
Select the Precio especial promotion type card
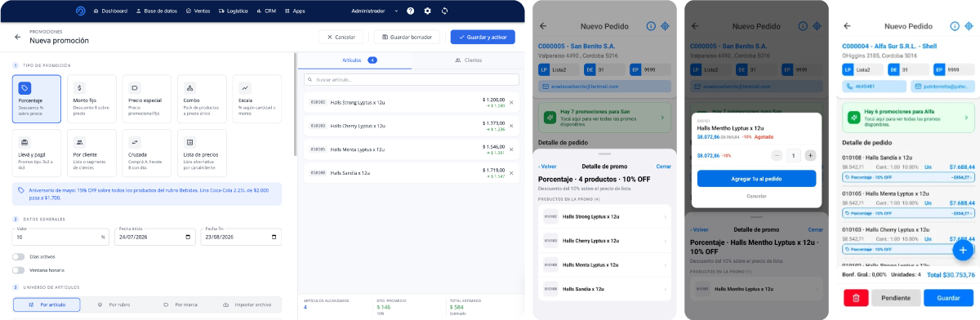click(147, 100)
